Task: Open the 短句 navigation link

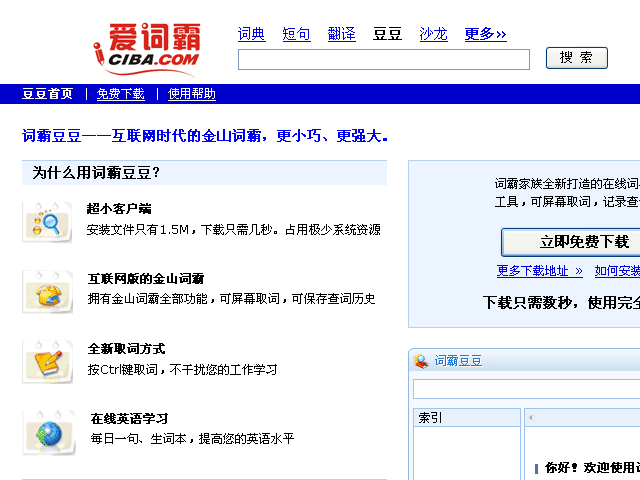Action: (x=296, y=34)
